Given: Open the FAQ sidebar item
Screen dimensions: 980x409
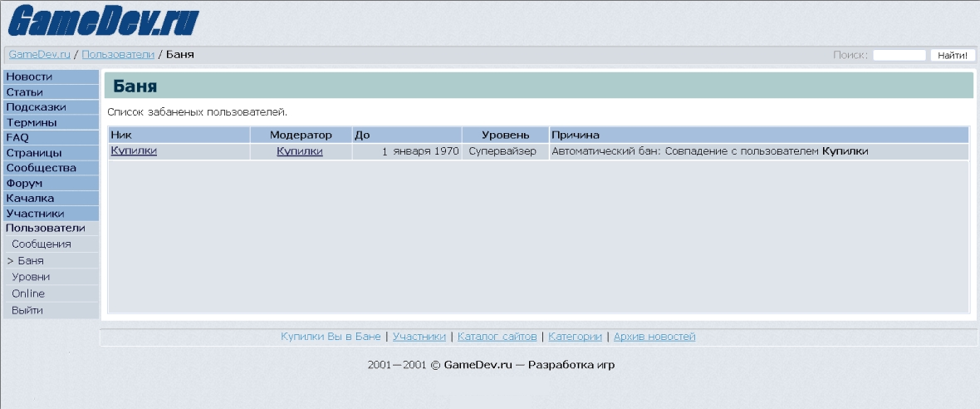Looking at the screenshot, I should [51, 138].
